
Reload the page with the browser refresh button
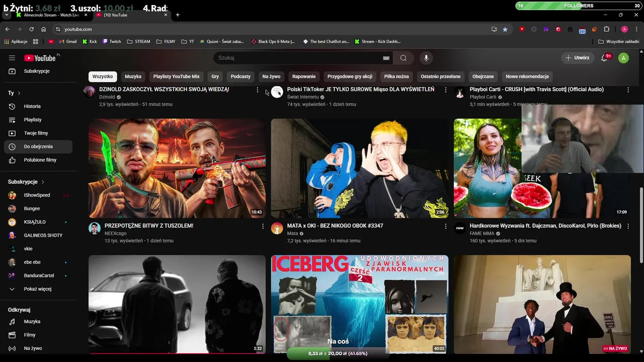[31, 29]
